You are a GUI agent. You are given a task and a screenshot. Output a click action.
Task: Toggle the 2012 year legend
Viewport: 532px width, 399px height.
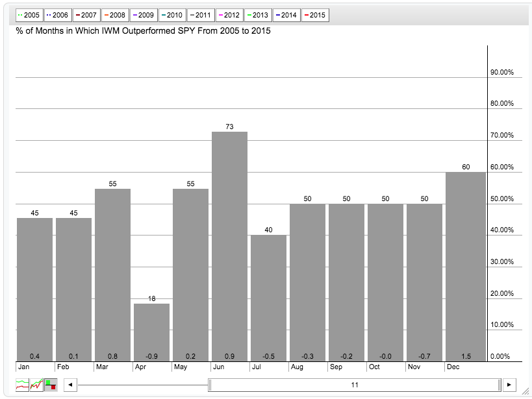click(x=229, y=16)
